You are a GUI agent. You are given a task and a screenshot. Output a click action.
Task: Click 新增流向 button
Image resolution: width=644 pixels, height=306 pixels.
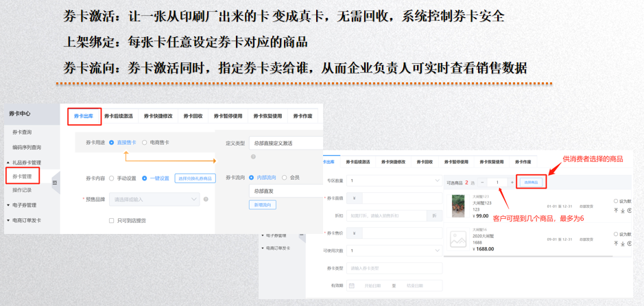[261, 204]
